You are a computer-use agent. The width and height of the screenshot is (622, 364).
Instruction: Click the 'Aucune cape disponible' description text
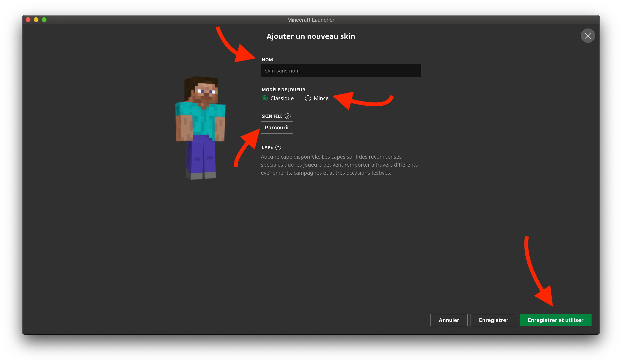tap(339, 165)
